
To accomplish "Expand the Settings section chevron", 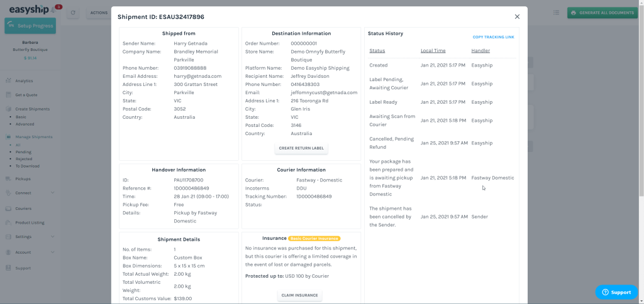I will click(x=52, y=237).
